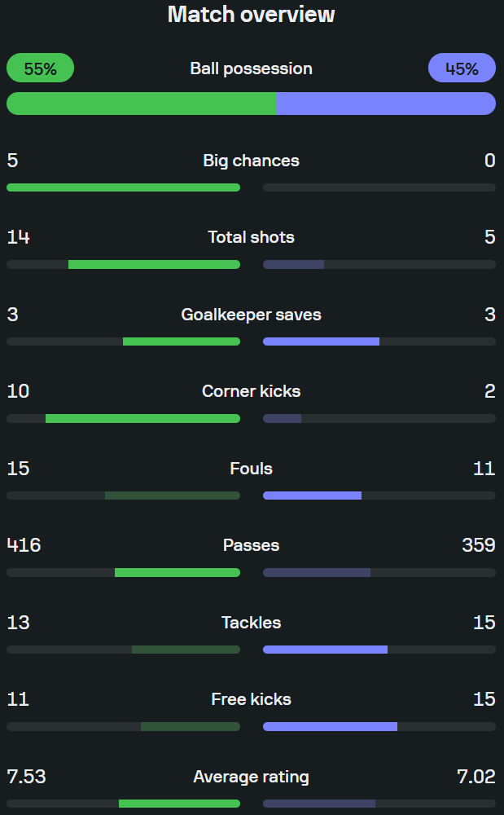Click the Big chances stat label
Screen dimensions: 504x815
(252, 161)
